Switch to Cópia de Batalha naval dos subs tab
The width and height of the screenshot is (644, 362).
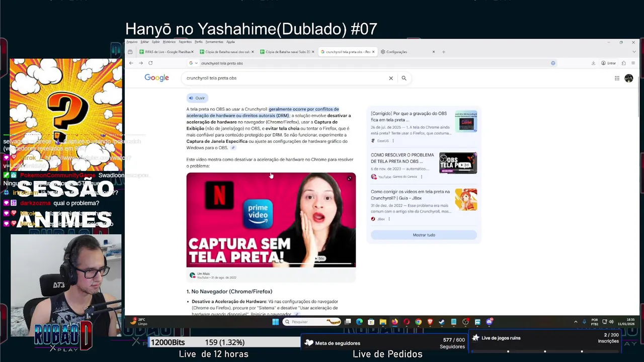coord(226,52)
